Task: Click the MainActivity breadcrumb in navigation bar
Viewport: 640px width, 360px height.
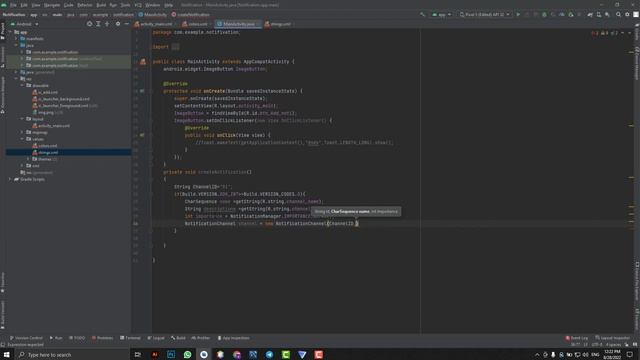Action: [153, 15]
